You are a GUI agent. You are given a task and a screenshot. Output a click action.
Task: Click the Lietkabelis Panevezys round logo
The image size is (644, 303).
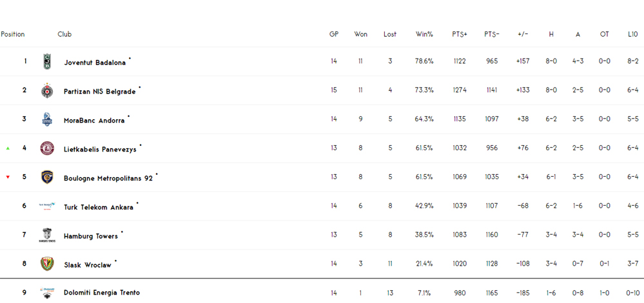[x=47, y=149]
